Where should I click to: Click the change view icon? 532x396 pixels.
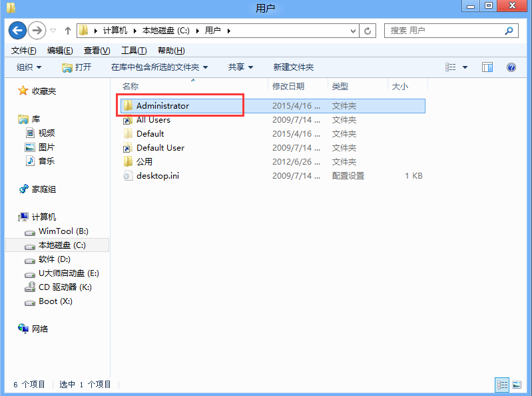[450, 67]
